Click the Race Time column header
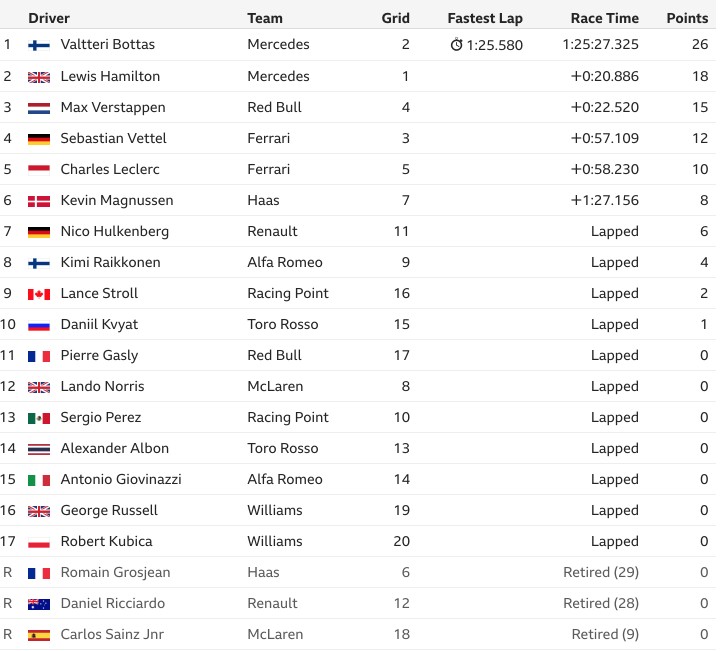721x651 pixels. pos(605,18)
